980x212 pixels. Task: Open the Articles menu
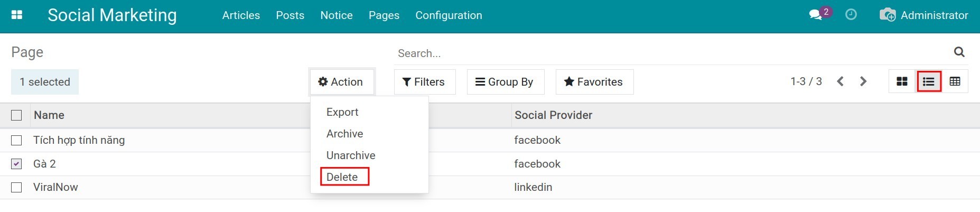(x=241, y=15)
